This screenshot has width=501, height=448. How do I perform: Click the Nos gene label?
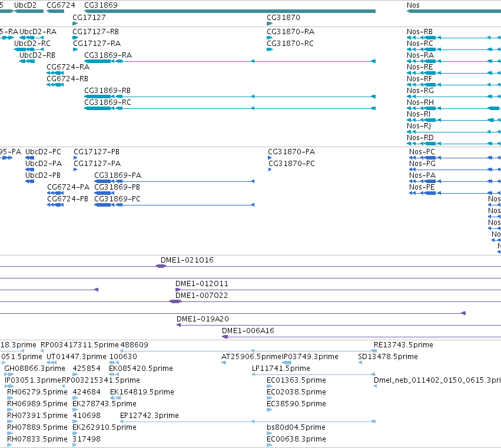413,5
